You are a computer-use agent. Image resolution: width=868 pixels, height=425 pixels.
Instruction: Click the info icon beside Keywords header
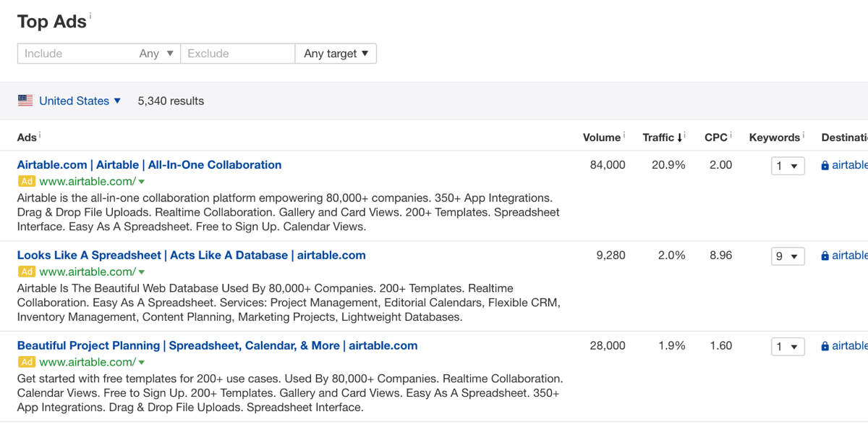click(804, 135)
